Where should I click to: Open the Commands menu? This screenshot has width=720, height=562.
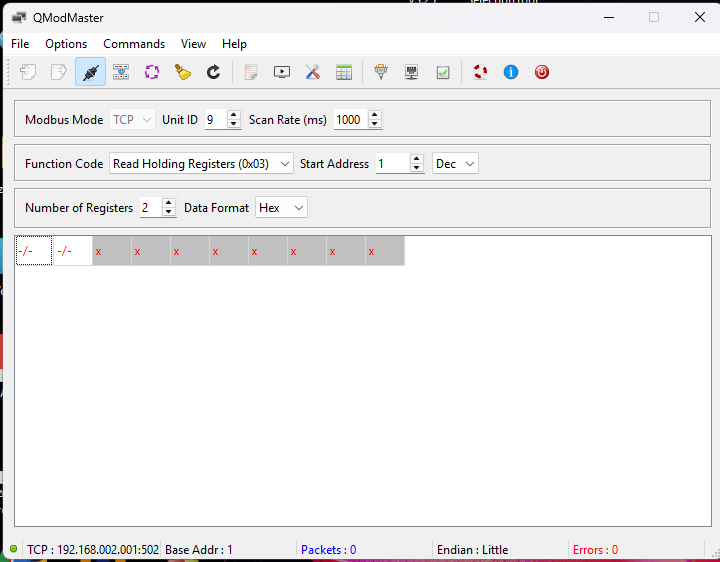(x=134, y=44)
